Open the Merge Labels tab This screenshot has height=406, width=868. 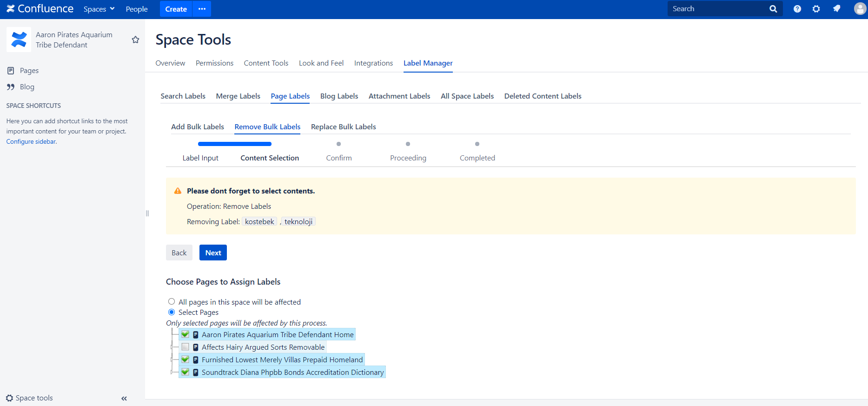238,96
